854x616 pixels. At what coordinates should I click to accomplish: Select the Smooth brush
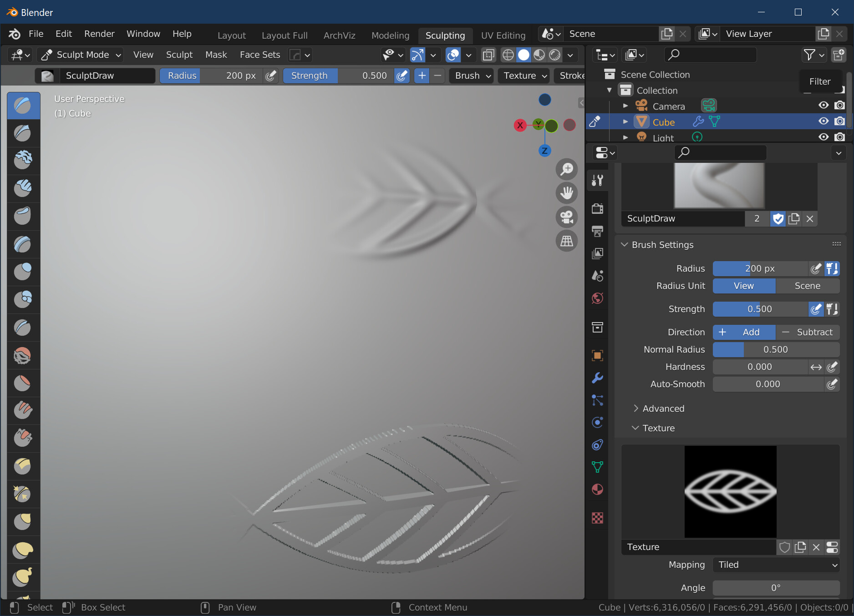tap(23, 355)
